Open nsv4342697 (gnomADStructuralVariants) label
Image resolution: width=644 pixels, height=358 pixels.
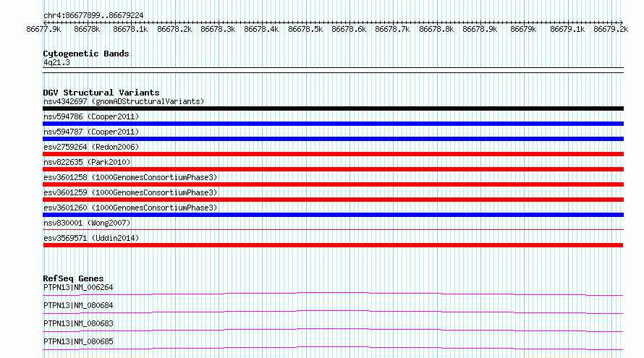(124, 101)
